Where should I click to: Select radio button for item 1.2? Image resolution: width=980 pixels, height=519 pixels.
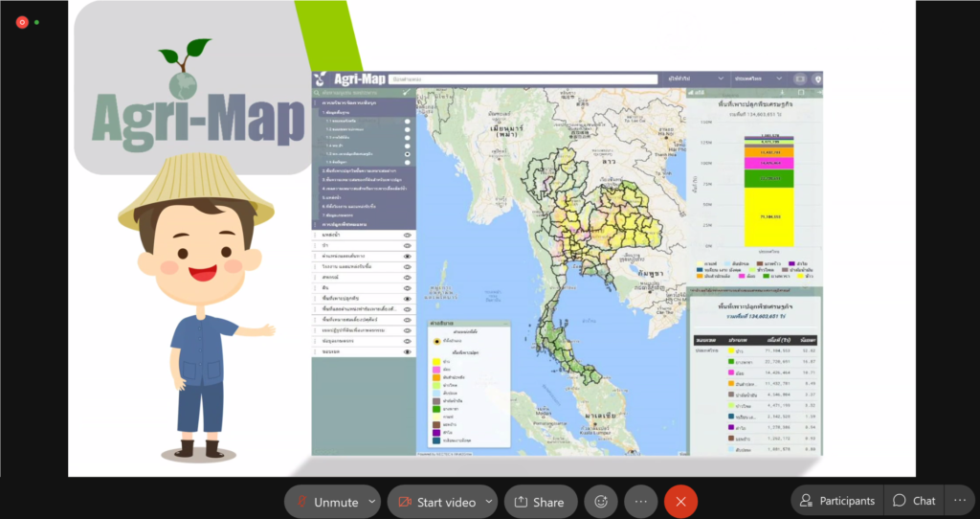[408, 129]
